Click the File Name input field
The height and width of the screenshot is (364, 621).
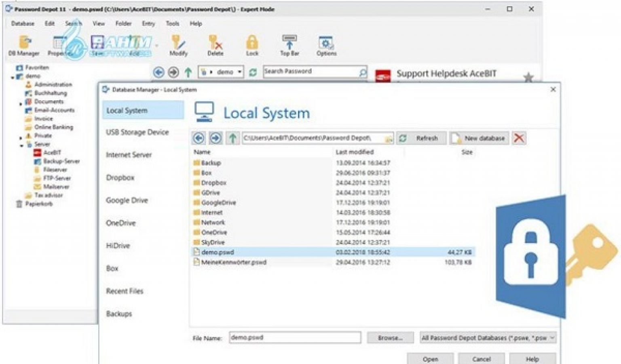pos(295,337)
